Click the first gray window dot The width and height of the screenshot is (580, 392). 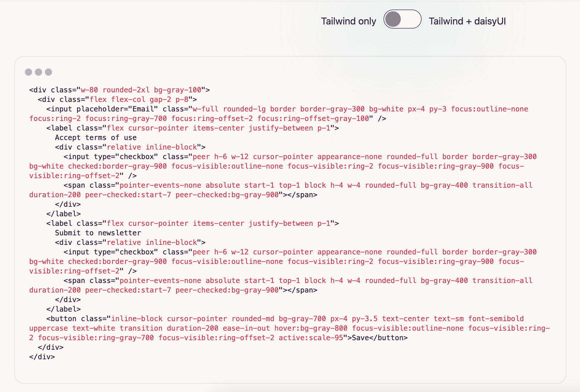[x=29, y=72]
